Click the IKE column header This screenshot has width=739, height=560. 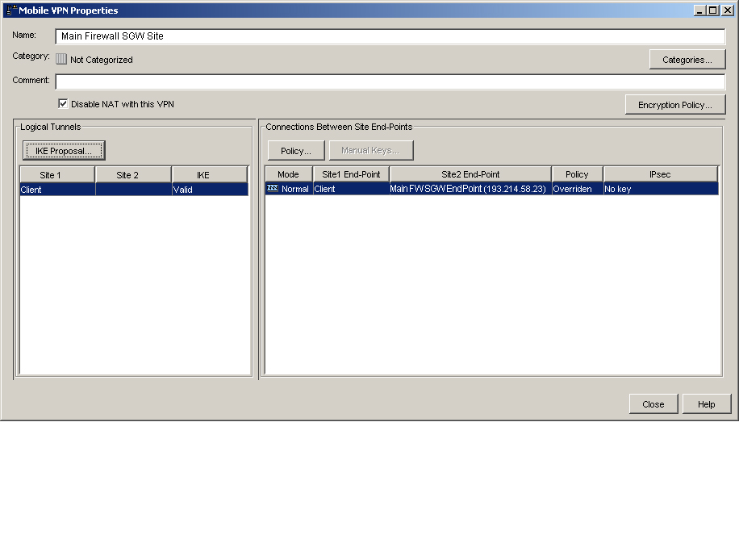pyautogui.click(x=209, y=175)
